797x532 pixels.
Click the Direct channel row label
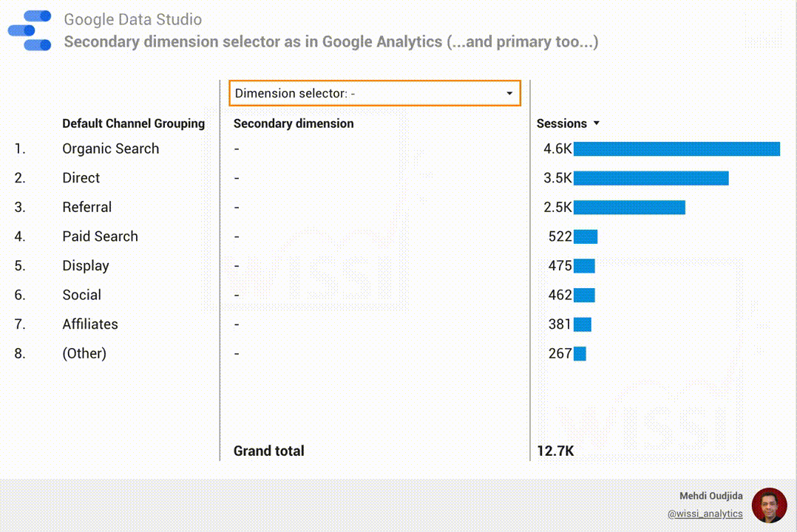[81, 178]
